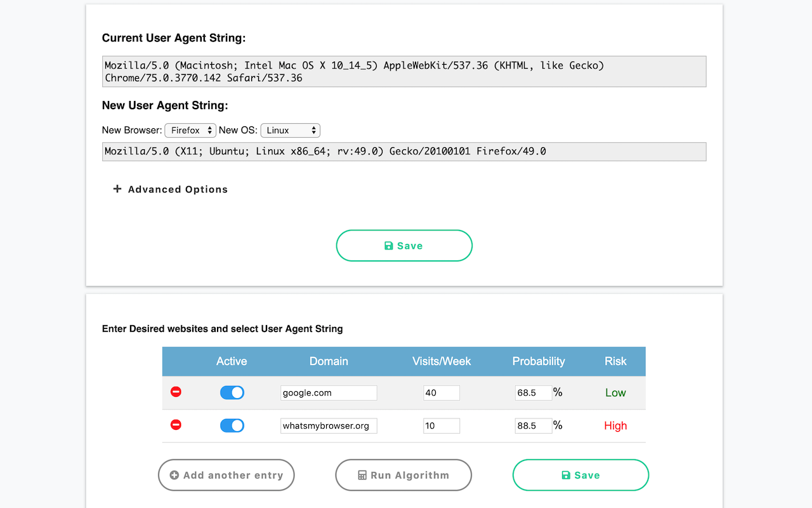Edit Probability field showing 88.5
Viewport: 812px width, 508px height.
pyautogui.click(x=533, y=425)
